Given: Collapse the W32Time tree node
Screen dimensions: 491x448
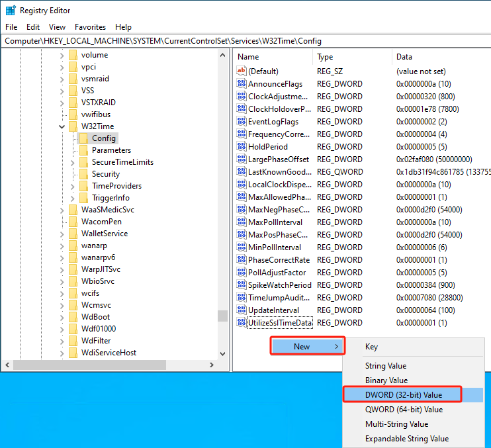Looking at the screenshot, I should 62,126.
